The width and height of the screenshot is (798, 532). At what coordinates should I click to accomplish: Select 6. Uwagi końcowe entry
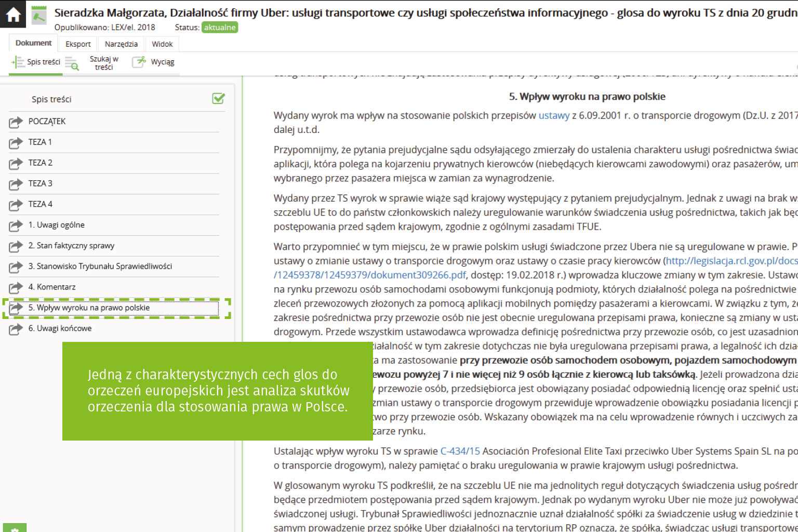click(60, 328)
